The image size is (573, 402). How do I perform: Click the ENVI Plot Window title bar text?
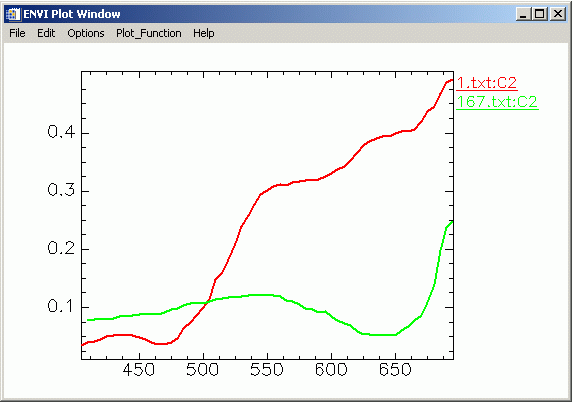[72, 14]
